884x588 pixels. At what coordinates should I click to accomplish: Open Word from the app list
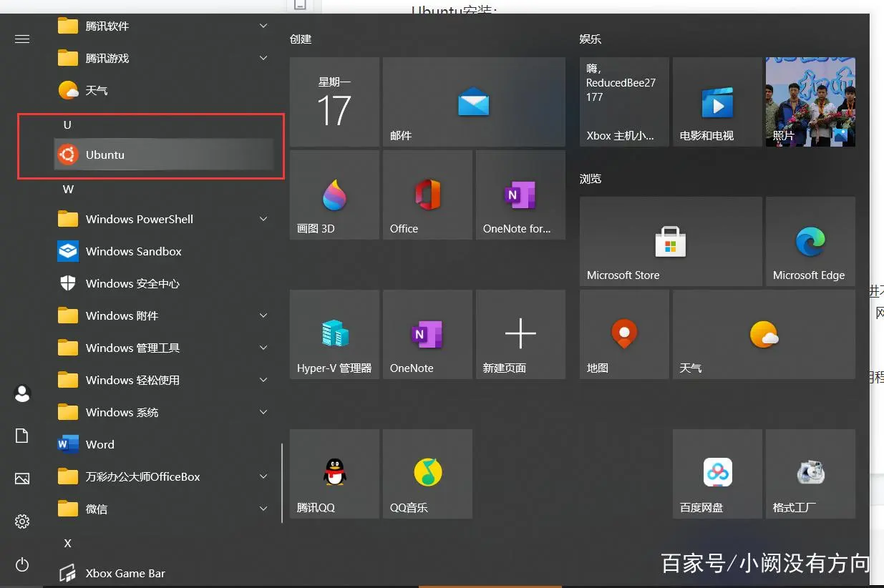point(163,444)
